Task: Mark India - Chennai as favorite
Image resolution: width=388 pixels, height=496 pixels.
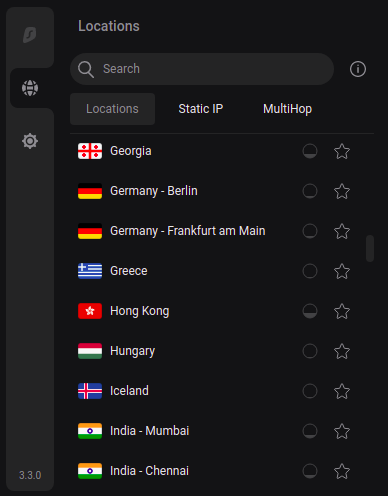Action: 342,471
